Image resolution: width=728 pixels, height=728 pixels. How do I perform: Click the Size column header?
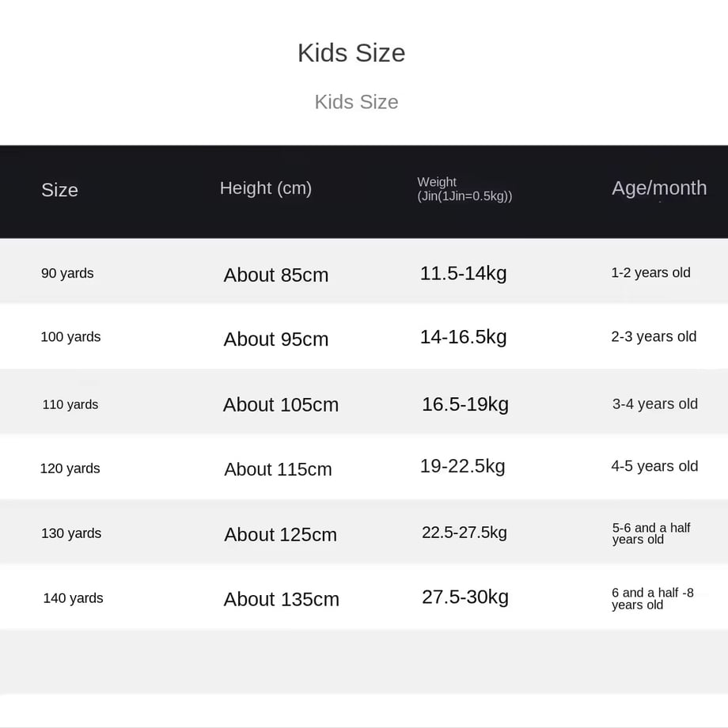(59, 189)
